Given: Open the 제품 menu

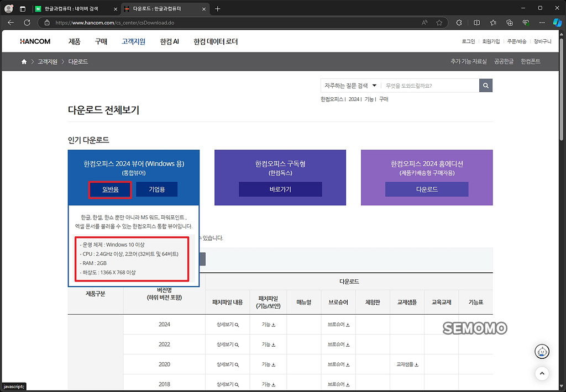Looking at the screenshot, I should 75,41.
